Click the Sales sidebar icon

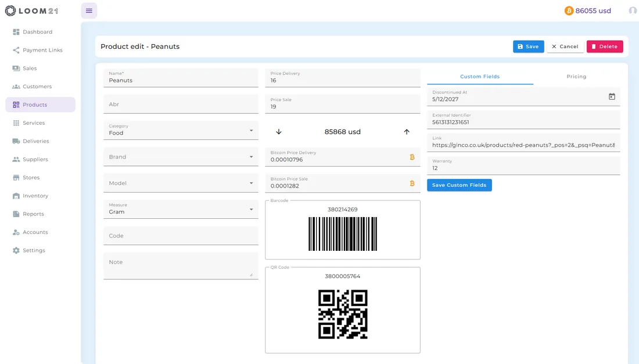(x=16, y=69)
